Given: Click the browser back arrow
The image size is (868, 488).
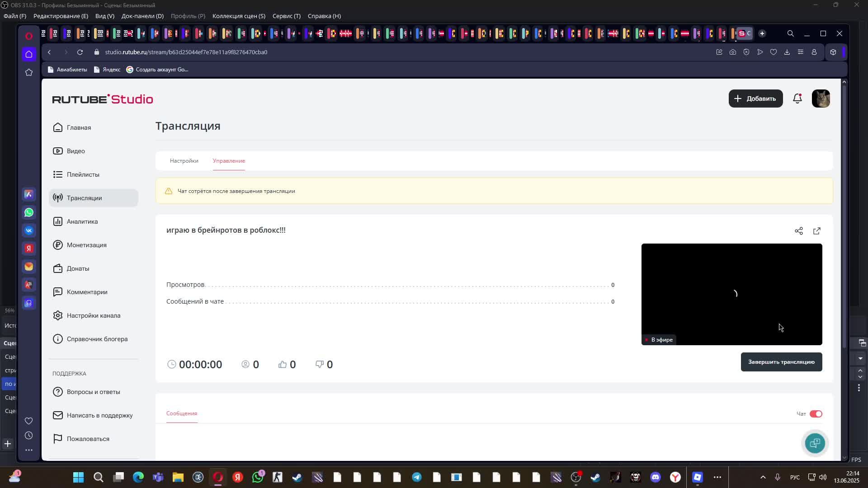Looking at the screenshot, I should point(49,52).
